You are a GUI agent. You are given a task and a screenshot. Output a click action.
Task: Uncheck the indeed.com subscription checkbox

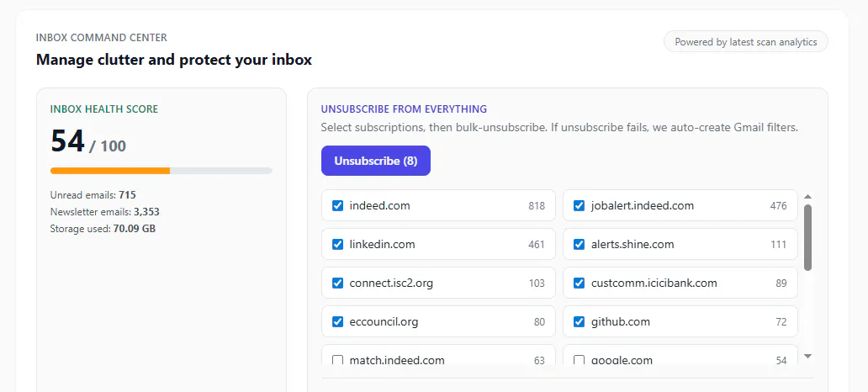(337, 206)
